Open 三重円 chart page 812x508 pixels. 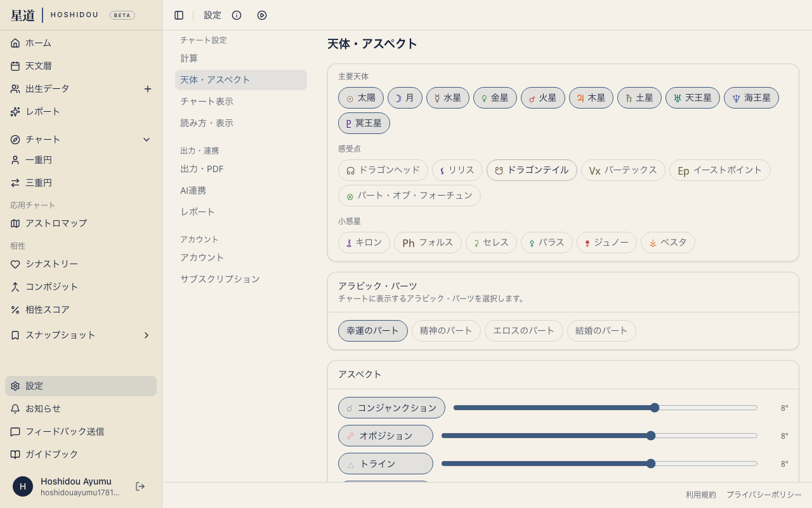81,183
